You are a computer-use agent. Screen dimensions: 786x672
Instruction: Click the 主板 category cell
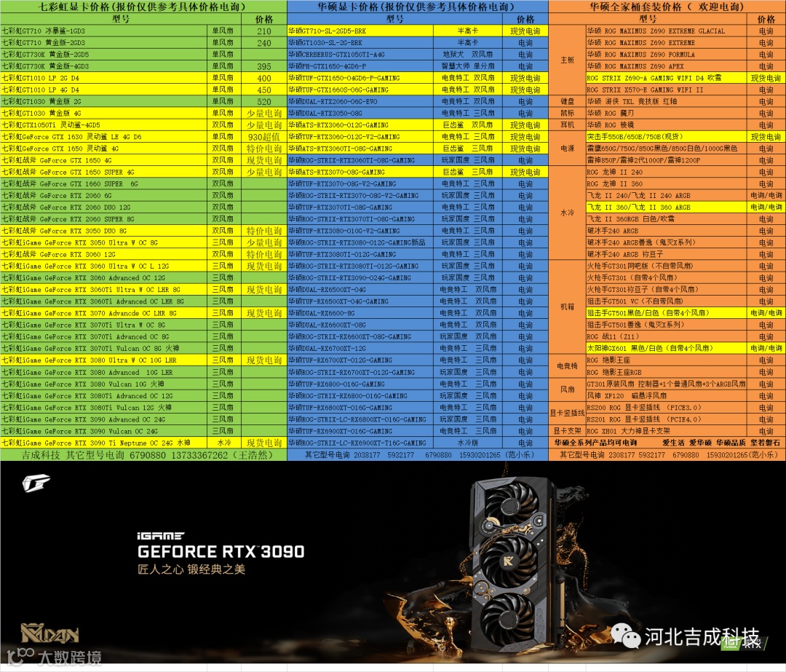tap(567, 60)
